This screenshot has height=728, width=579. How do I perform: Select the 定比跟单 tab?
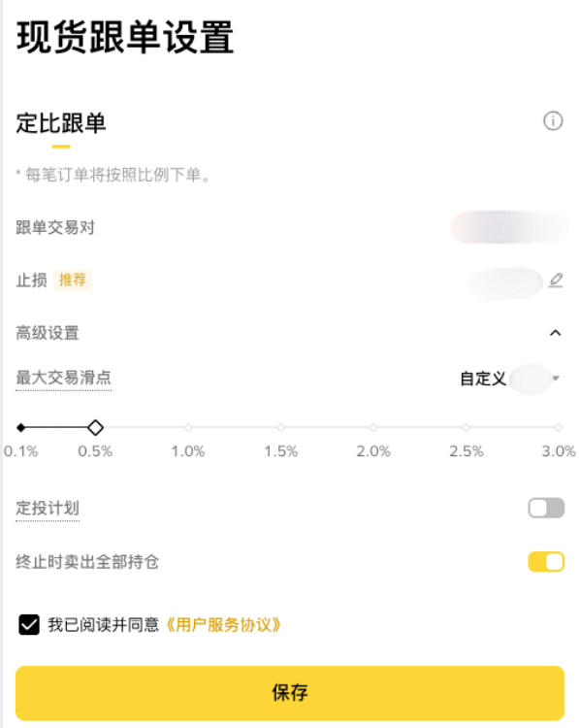pyautogui.click(x=61, y=123)
